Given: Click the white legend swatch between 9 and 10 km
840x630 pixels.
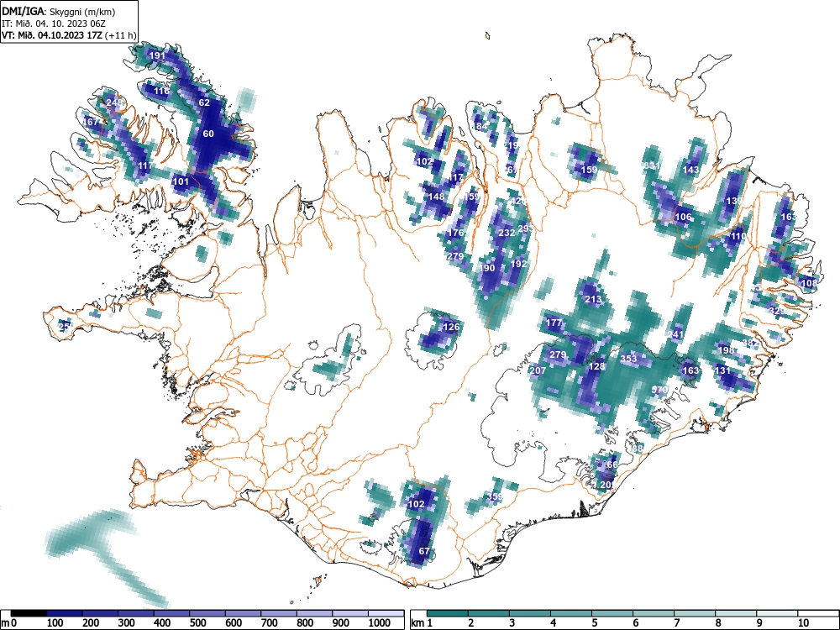Looking at the screenshot, I should [x=777, y=613].
